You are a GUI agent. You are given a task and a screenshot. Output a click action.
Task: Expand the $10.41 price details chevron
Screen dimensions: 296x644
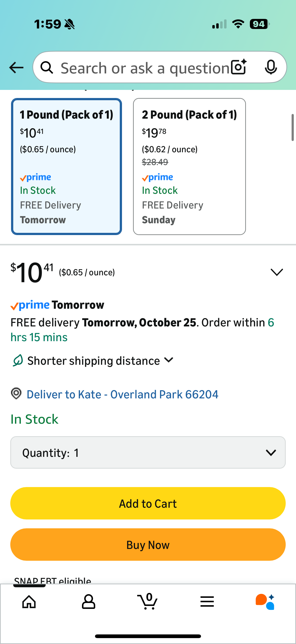click(277, 272)
